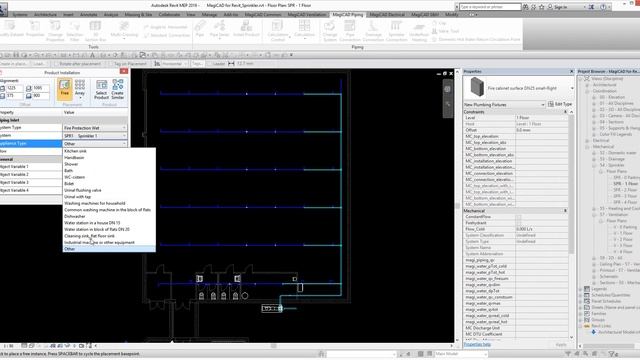Click the view navigation wheel icon

pyautogui.click(x=447, y=89)
